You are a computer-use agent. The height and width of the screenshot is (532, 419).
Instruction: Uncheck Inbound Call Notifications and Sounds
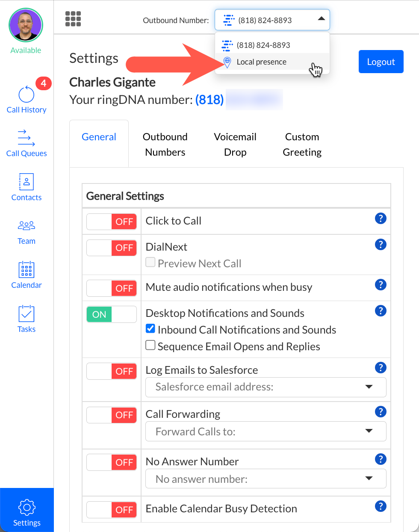tap(150, 328)
